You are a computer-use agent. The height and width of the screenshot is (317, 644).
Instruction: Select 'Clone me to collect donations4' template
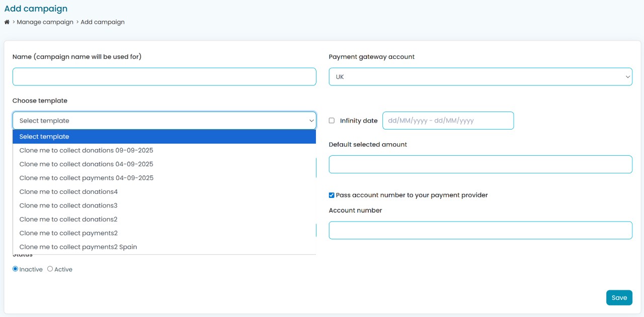[x=68, y=192]
